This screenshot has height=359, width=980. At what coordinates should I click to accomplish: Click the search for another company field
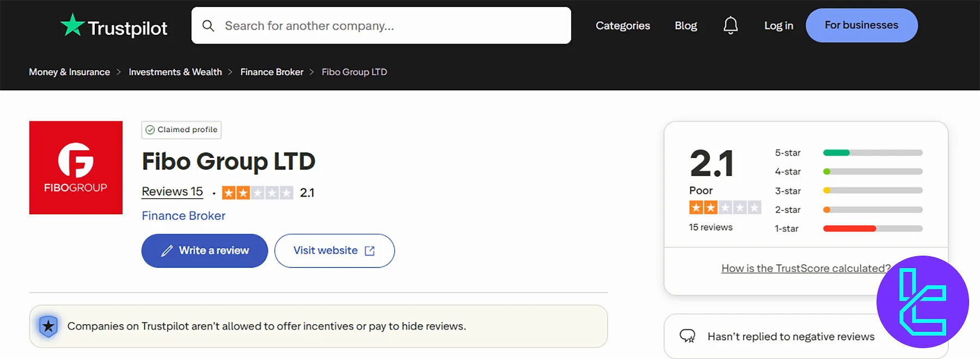[x=381, y=25]
